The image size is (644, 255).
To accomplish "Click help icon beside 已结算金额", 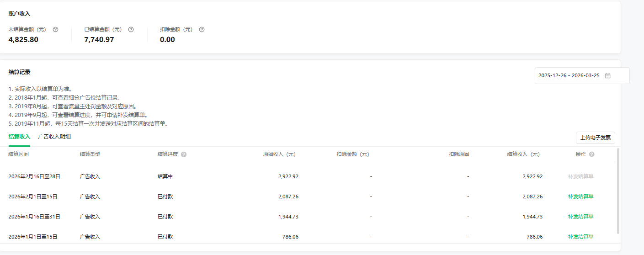I will (131, 29).
